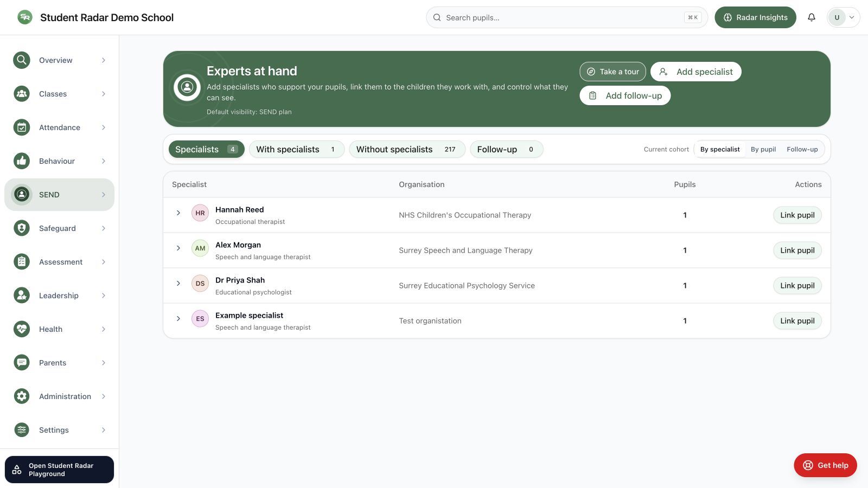
Task: Select the Without specialists tab
Action: coord(407,149)
